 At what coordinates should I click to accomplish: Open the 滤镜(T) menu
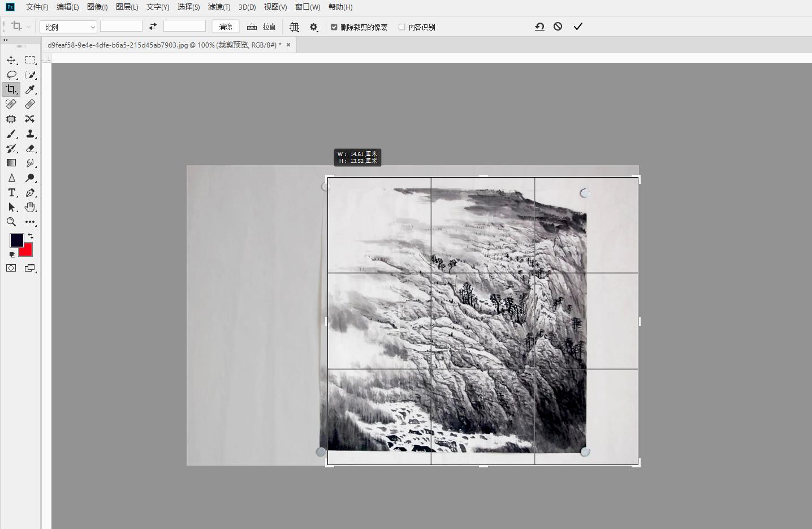click(x=219, y=7)
